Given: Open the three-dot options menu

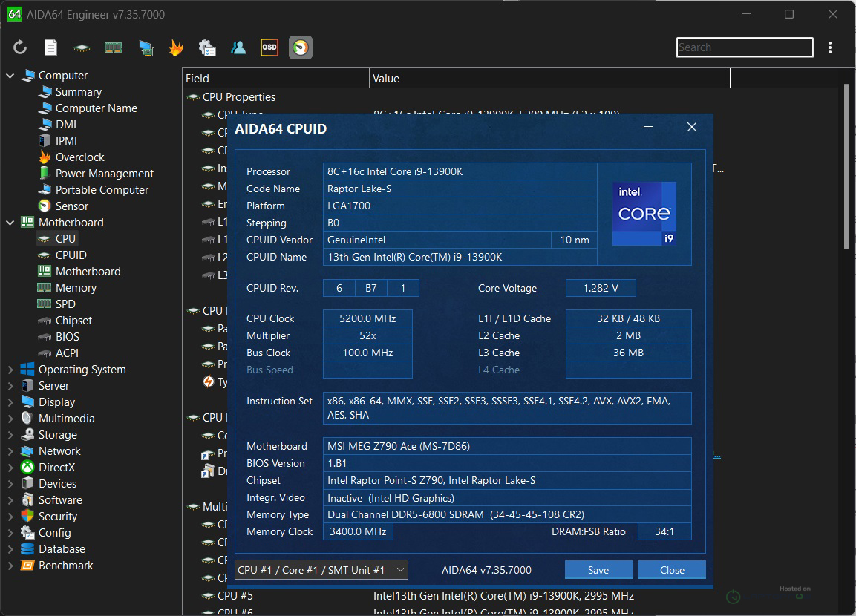Looking at the screenshot, I should 830,47.
